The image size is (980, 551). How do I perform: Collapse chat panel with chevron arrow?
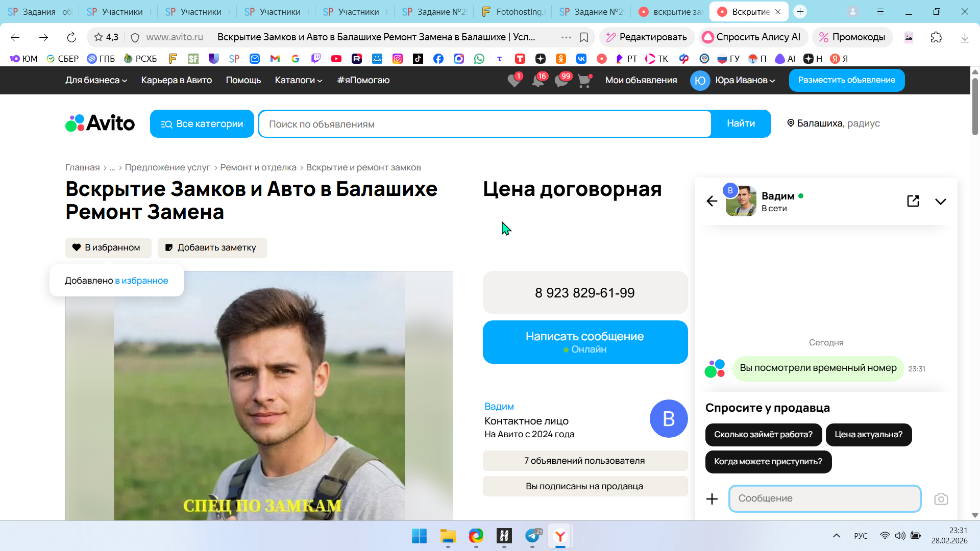940,202
